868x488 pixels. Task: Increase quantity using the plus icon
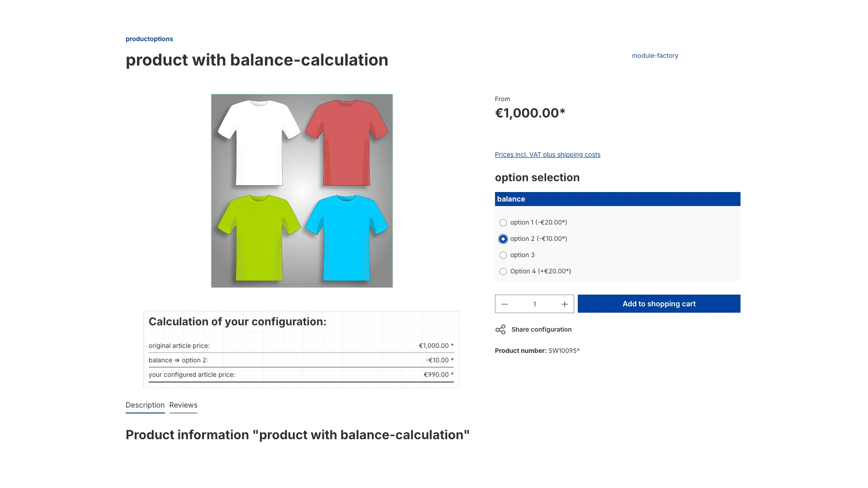565,304
